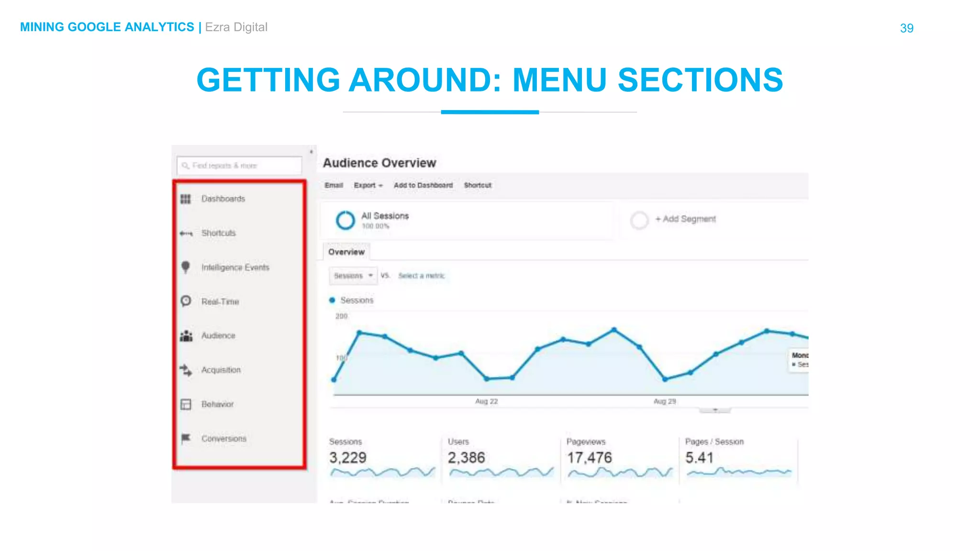Image resolution: width=980 pixels, height=551 pixels.
Task: Click the Pages / Session sparkline chart
Action: click(739, 473)
